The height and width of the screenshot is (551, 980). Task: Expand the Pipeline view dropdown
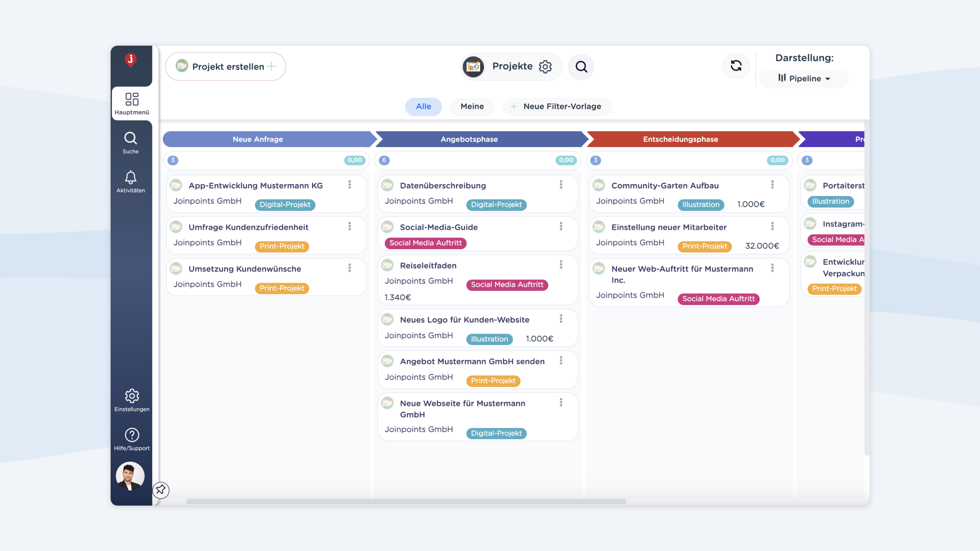tap(804, 79)
